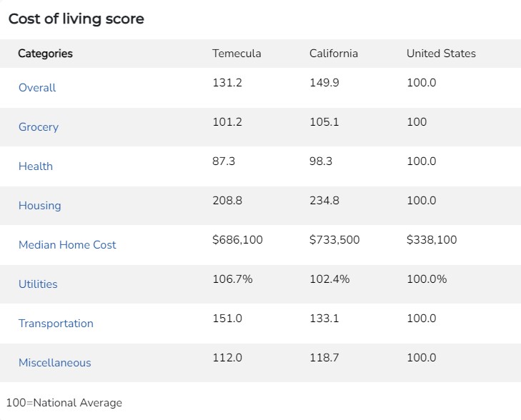Select California overall value 149.9
This screenshot has width=521, height=420.
tap(324, 82)
